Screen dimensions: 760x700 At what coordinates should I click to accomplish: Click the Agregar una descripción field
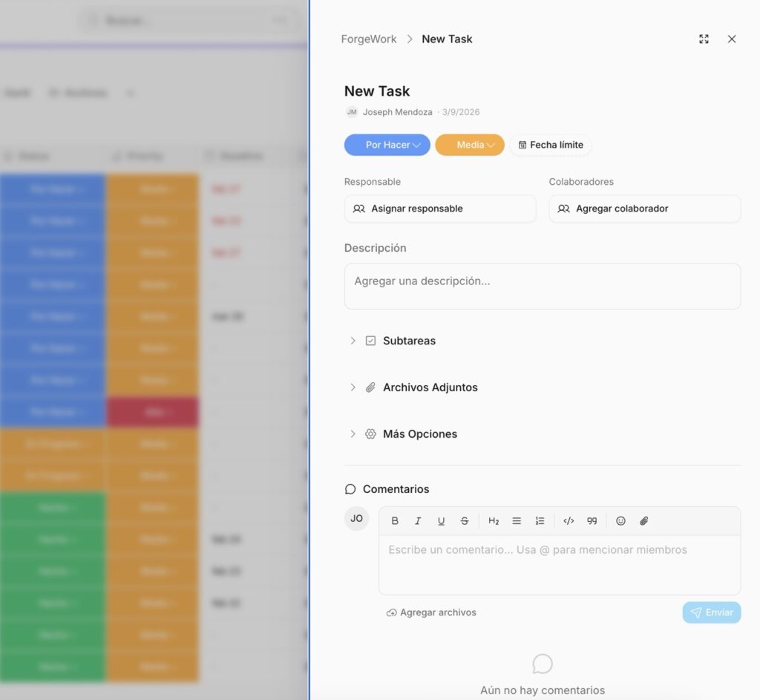pos(542,286)
